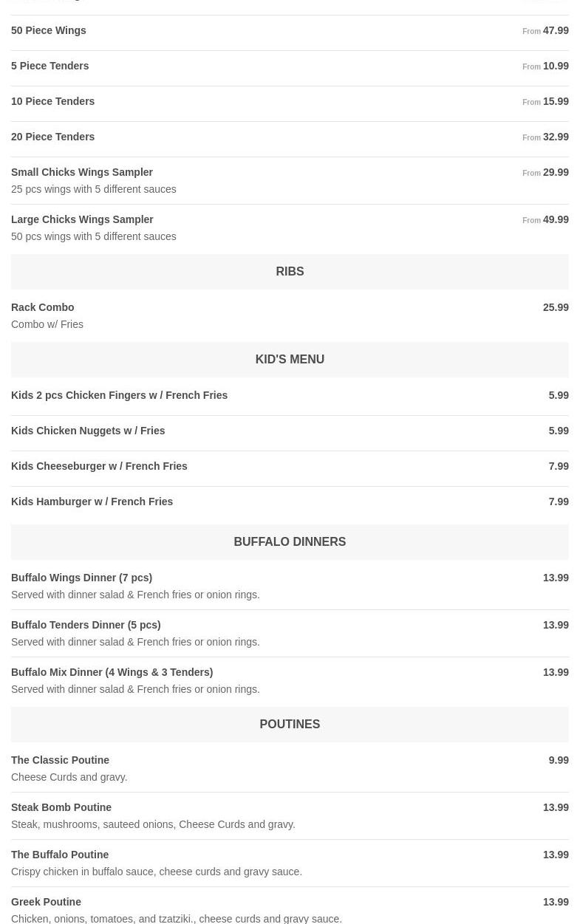The image size is (580, 924).
Task: Pick the Rack Combo item
Action: click(x=43, y=308)
